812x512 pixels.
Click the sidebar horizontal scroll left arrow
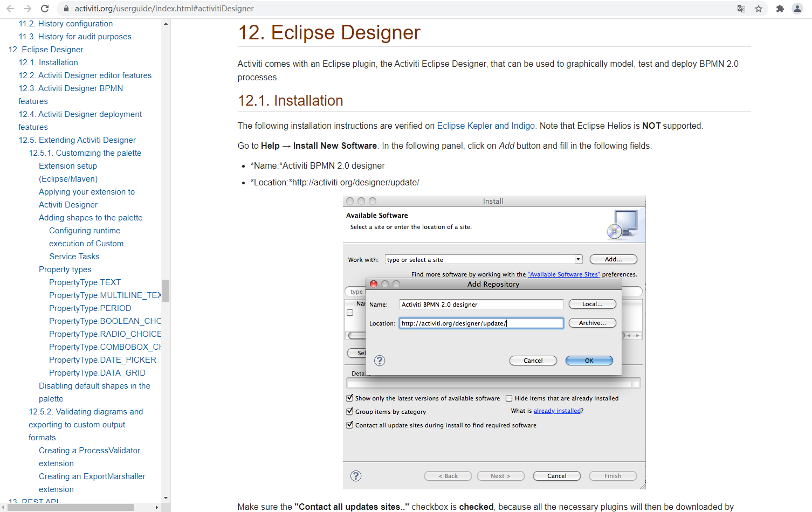[x=4, y=507]
